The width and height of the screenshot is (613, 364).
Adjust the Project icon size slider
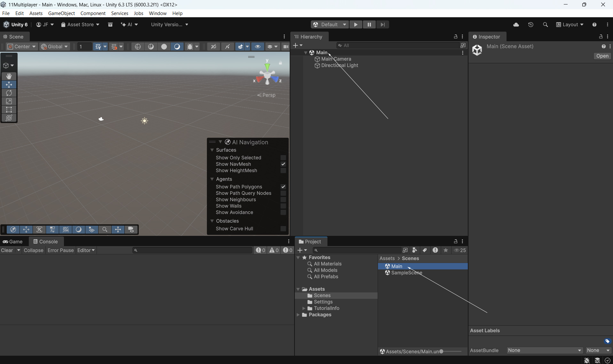tap(442, 351)
